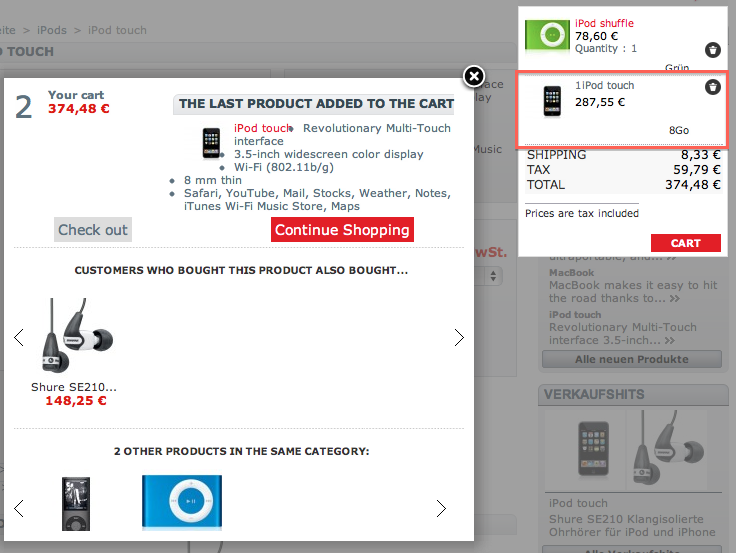Viewport: 736px width, 553px height.
Task: Click iPod touch breadcrumb item
Action: tap(117, 30)
